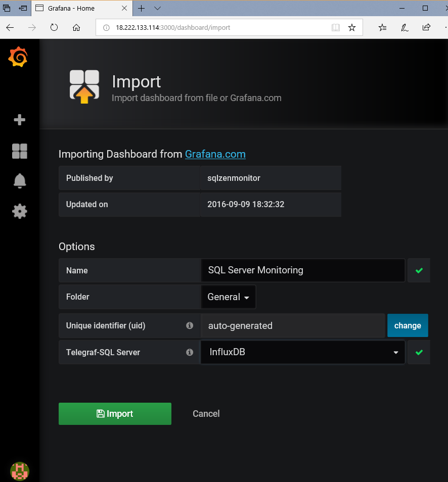Viewport: 448px width, 482px height.
Task: Open a new tab with plus icon
Action: pyautogui.click(x=141, y=8)
